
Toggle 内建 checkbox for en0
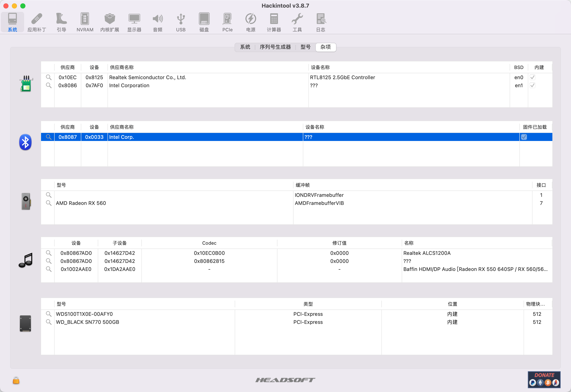[532, 77]
